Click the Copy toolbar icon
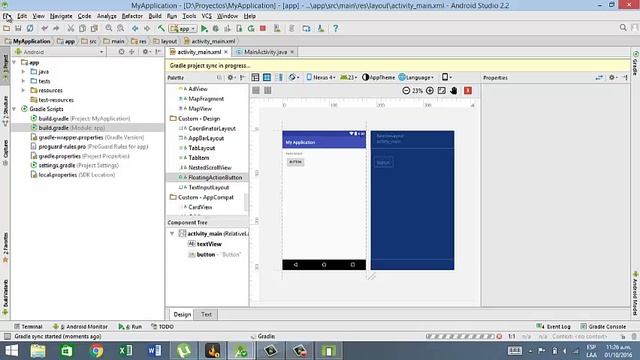Screen dimensions: 640x360 82,29
